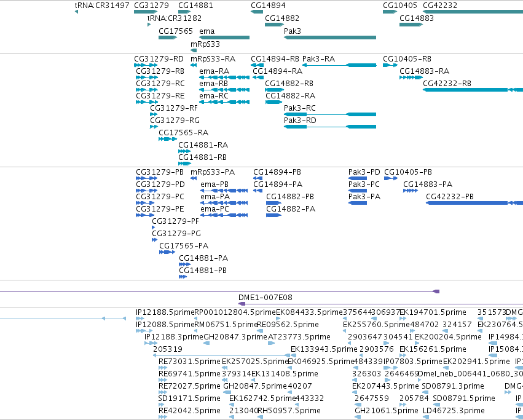The image size is (523, 420).
Task: Click the EK200204.5prime EST label
Action: [x=448, y=337]
